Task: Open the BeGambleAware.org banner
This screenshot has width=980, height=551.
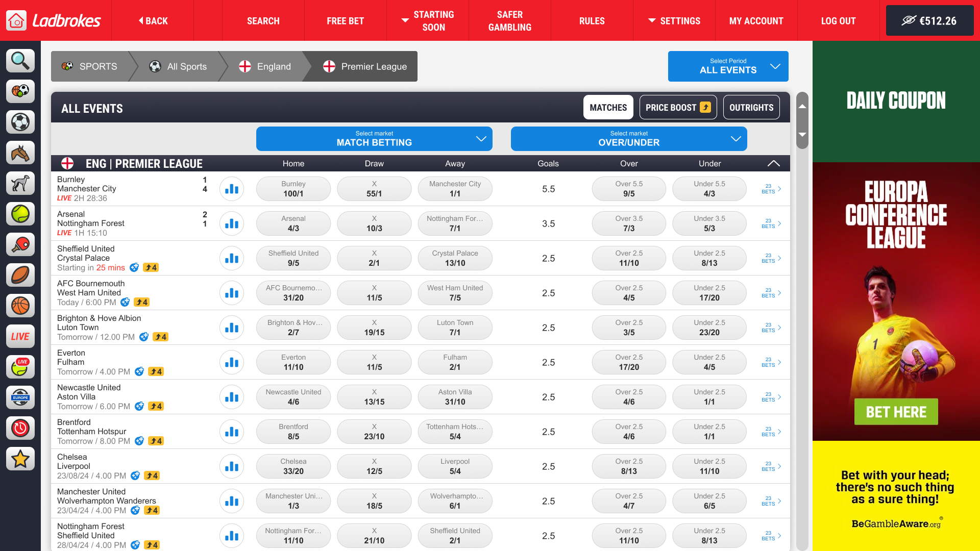Action: coord(896,496)
